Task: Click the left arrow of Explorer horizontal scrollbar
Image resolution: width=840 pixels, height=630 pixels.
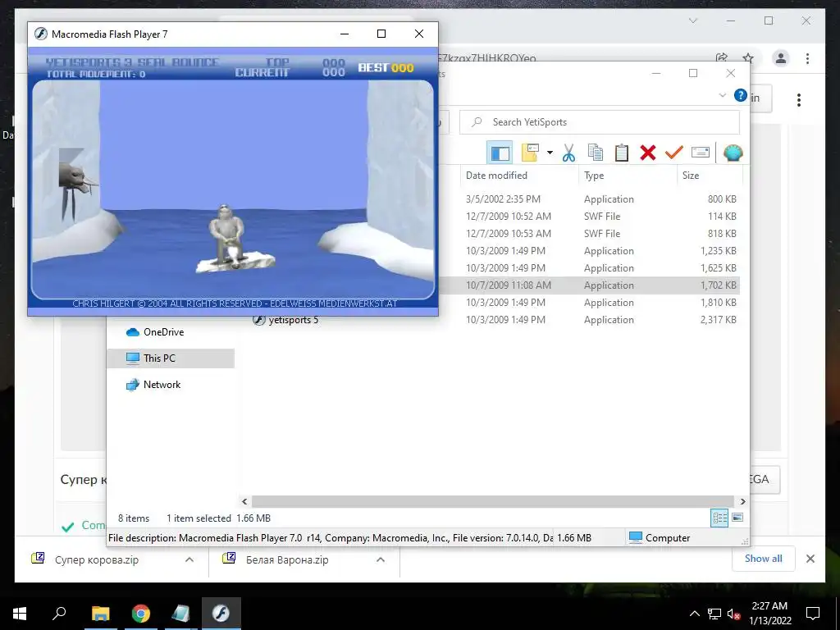Action: [244, 501]
